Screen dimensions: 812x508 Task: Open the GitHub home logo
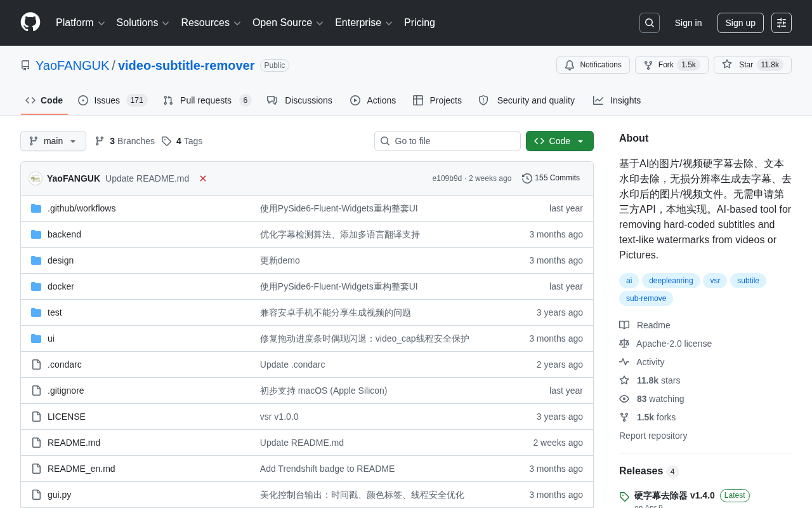coord(30,22)
